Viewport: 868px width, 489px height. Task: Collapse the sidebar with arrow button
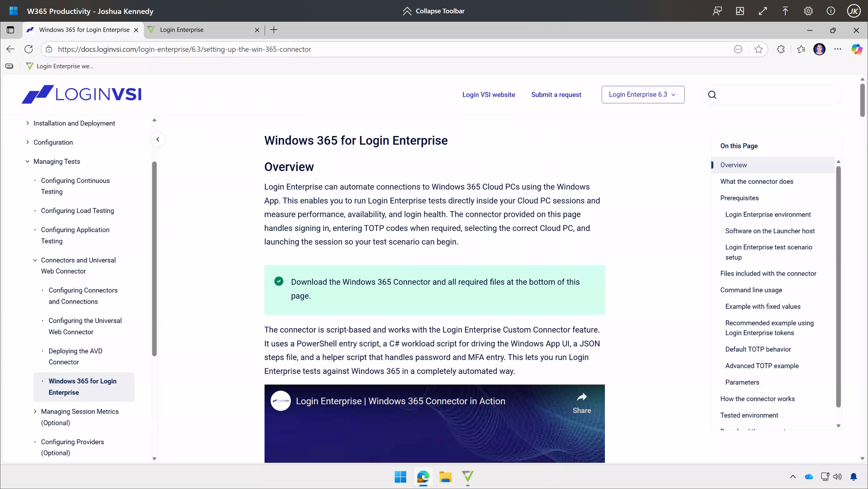158,139
